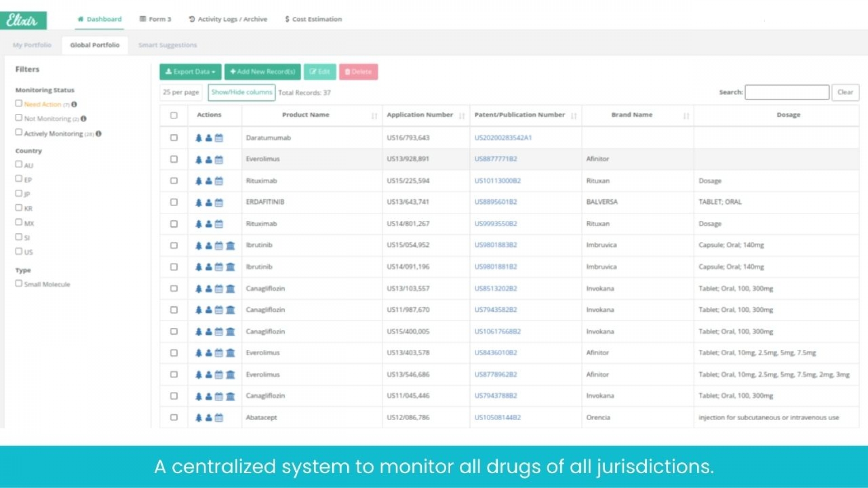Click the Search input field
This screenshot has width=868, height=488.
point(787,92)
